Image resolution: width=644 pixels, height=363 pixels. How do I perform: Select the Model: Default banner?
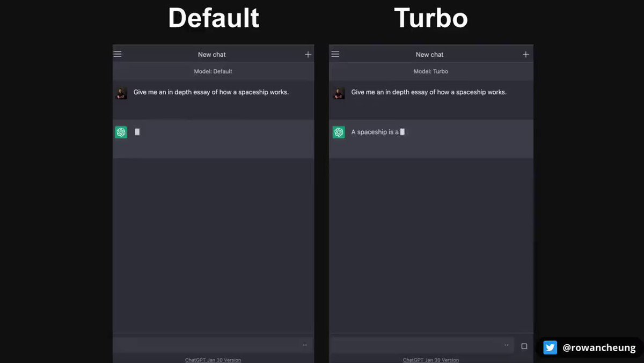point(213,71)
